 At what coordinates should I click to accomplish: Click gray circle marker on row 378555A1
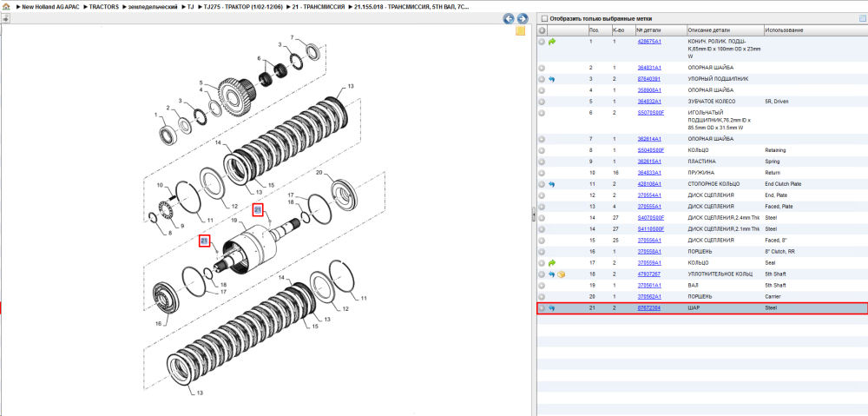click(x=542, y=207)
